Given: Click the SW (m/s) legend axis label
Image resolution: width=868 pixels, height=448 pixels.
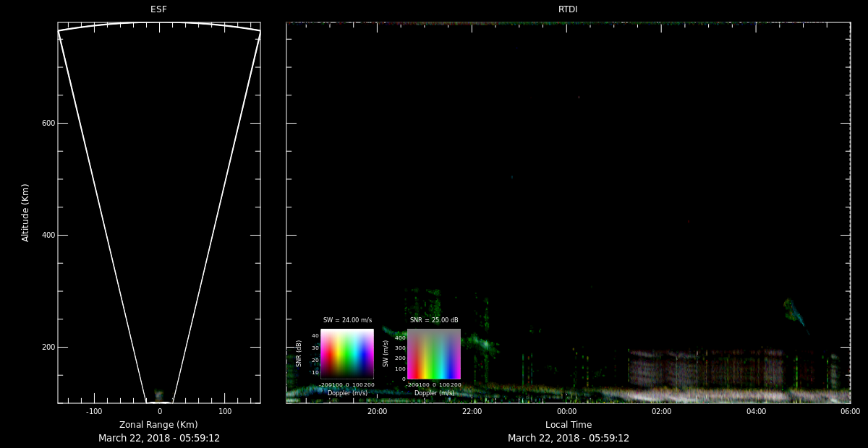Looking at the screenshot, I should click(386, 353).
